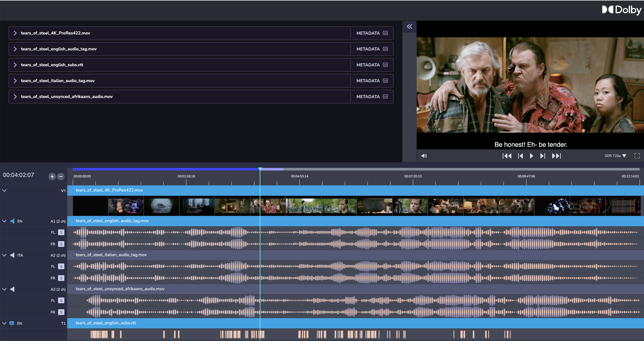This screenshot has width=644, height=341.
Task: Open metadata code icon for tears_of_steel_italian_audio_tag.mov
Action: tap(385, 81)
